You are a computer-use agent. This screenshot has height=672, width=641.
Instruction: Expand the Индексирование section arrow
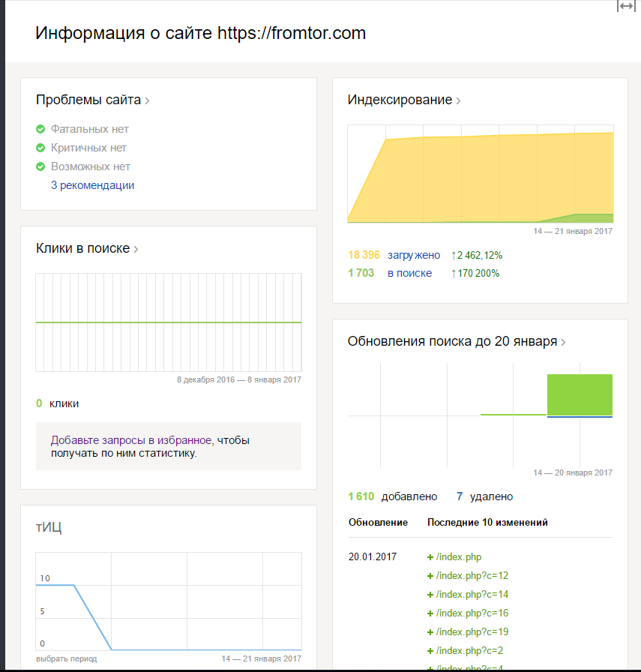458,100
